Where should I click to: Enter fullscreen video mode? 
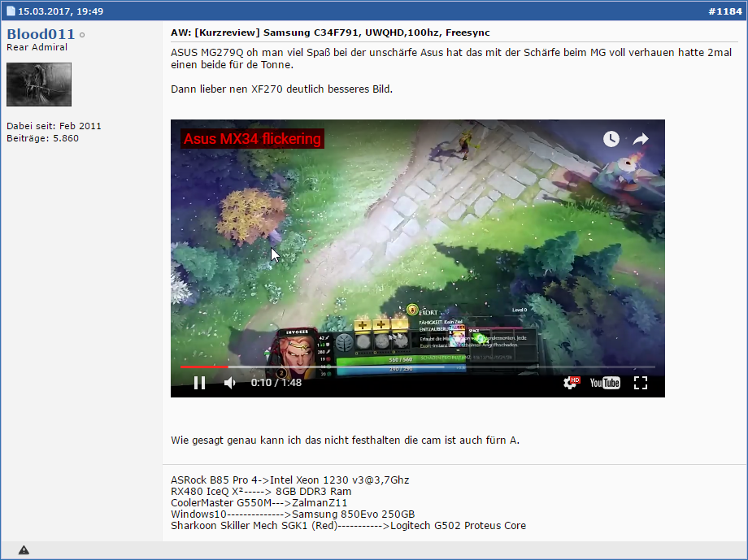(x=641, y=383)
